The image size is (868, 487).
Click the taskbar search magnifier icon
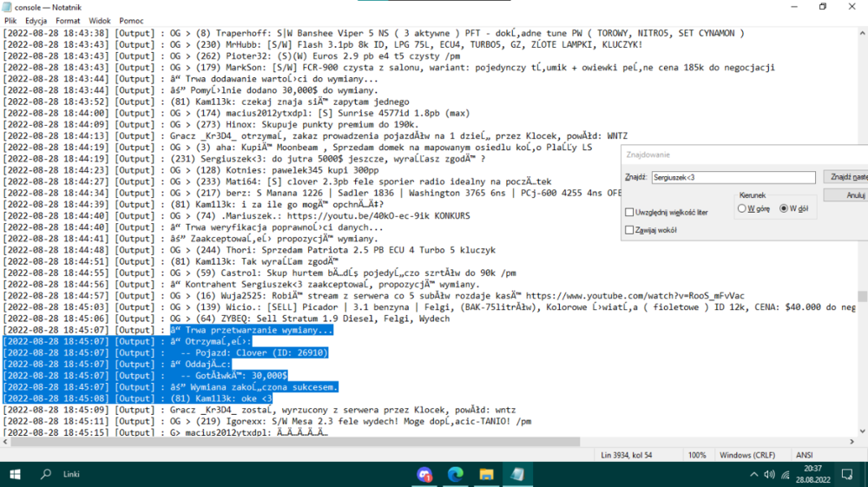[x=46, y=474]
